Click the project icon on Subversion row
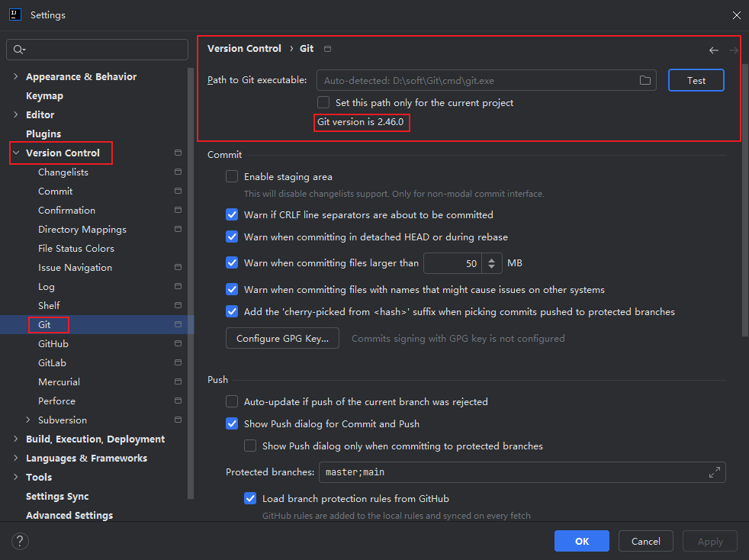The height and width of the screenshot is (560, 749). tap(178, 420)
